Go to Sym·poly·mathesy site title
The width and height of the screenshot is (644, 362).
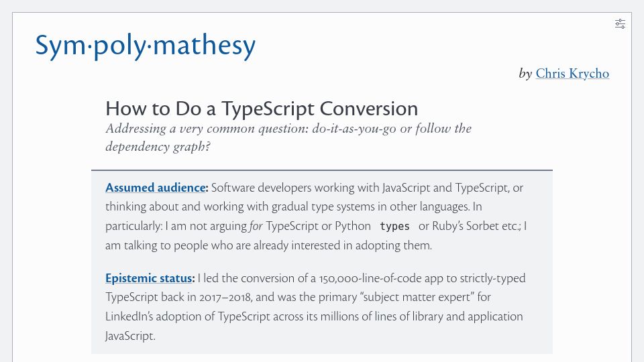(146, 46)
